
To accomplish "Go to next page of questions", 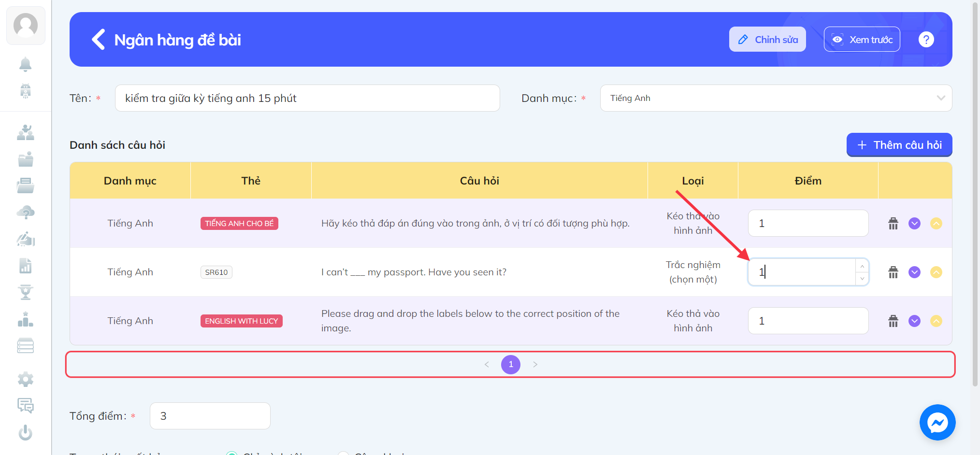I will click(x=535, y=365).
